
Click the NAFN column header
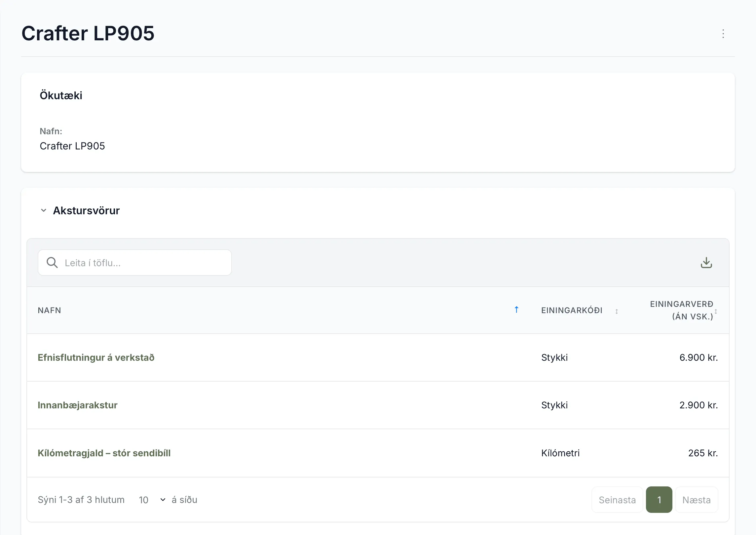tap(49, 310)
